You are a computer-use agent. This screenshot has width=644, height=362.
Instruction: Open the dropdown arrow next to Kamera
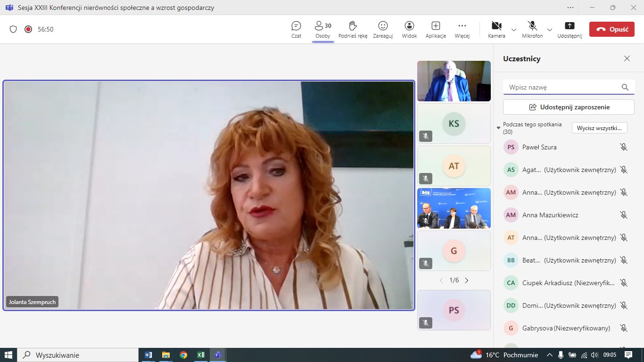pyautogui.click(x=514, y=29)
